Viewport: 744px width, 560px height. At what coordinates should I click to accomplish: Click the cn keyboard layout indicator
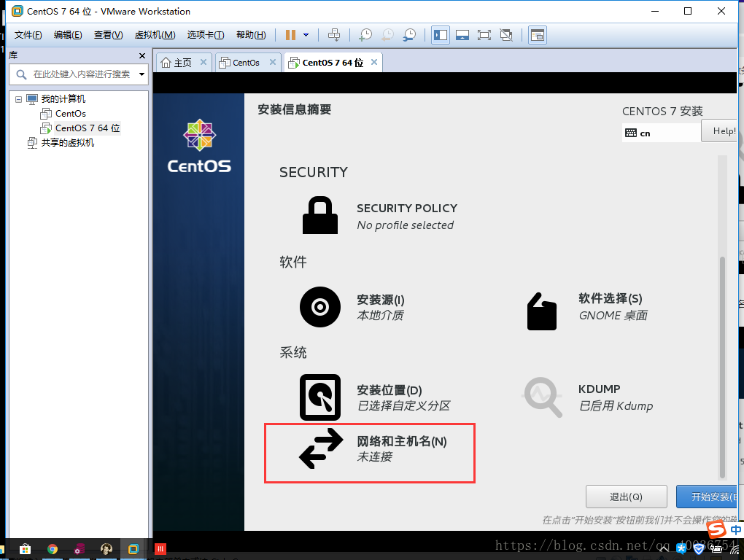pyautogui.click(x=662, y=133)
